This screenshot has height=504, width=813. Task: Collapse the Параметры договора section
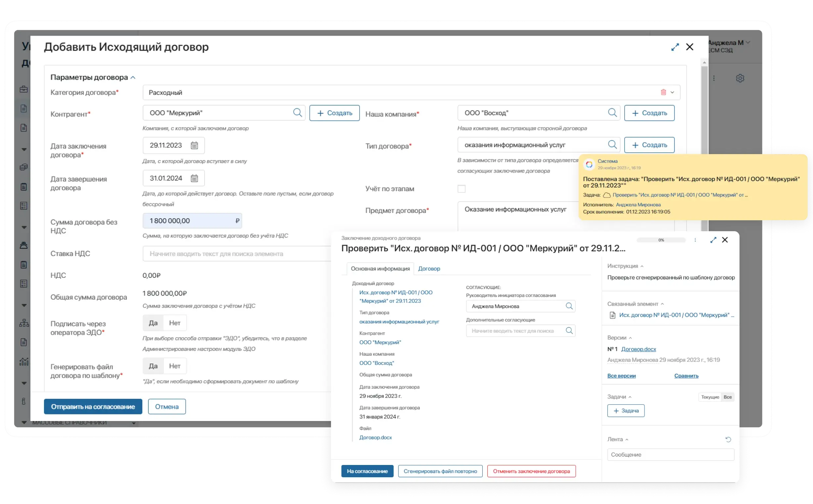pyautogui.click(x=133, y=77)
